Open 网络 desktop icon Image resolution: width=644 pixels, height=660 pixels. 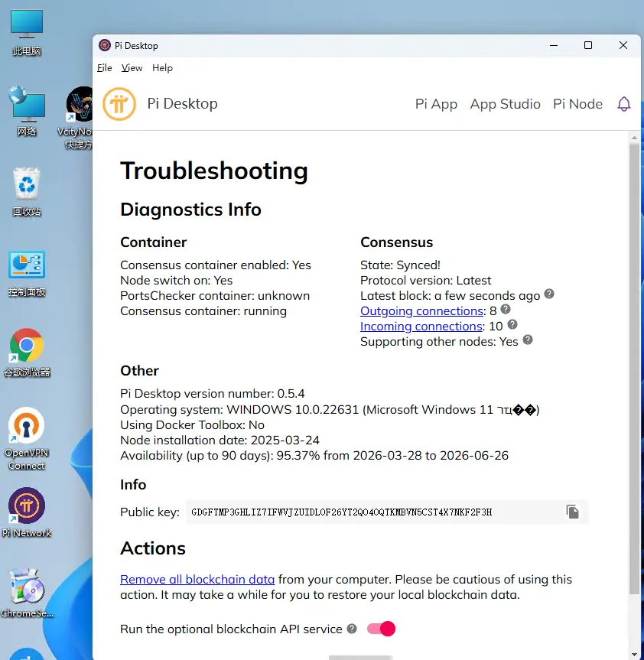(27, 112)
